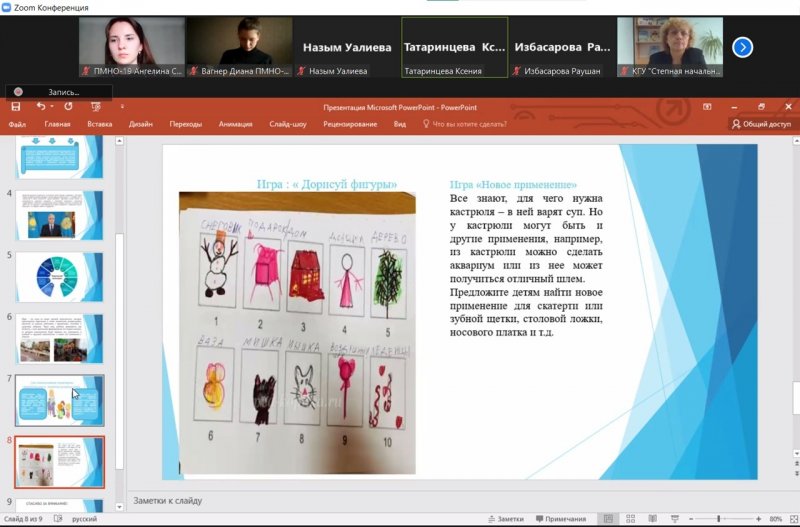Screen dimensions: 800x527
Task: Select slide 5 thumbnail in panel
Action: point(59,275)
